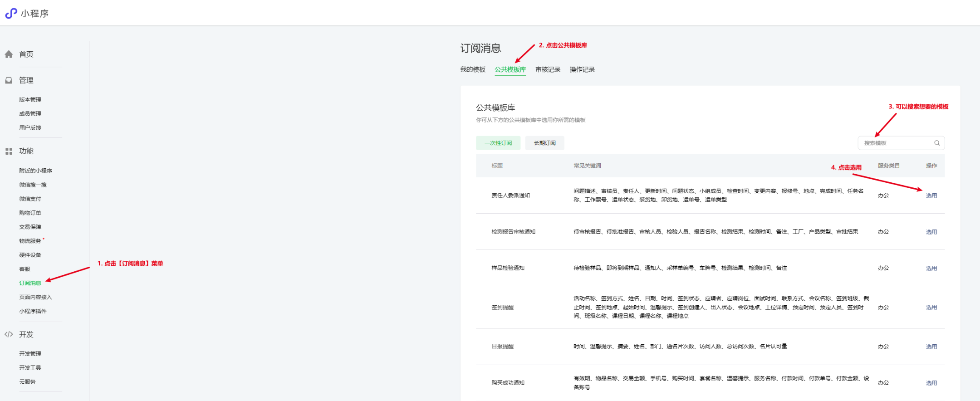This screenshot has width=980, height=401.
Task: Click the code icon beside 开发
Action: coord(9,334)
